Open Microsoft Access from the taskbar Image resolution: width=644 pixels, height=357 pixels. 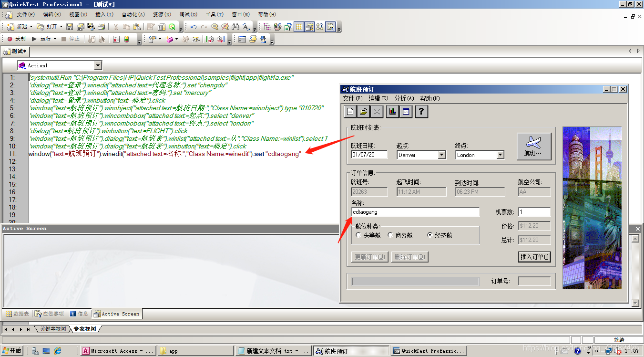point(118,351)
